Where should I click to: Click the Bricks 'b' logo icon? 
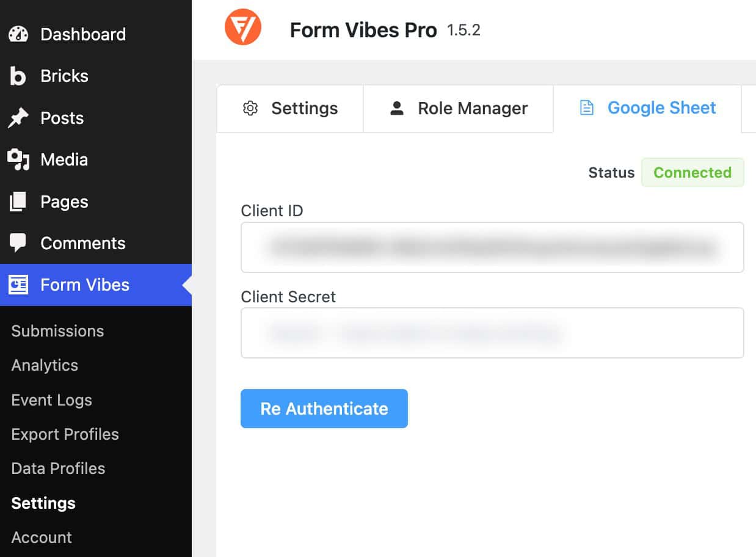pos(18,76)
